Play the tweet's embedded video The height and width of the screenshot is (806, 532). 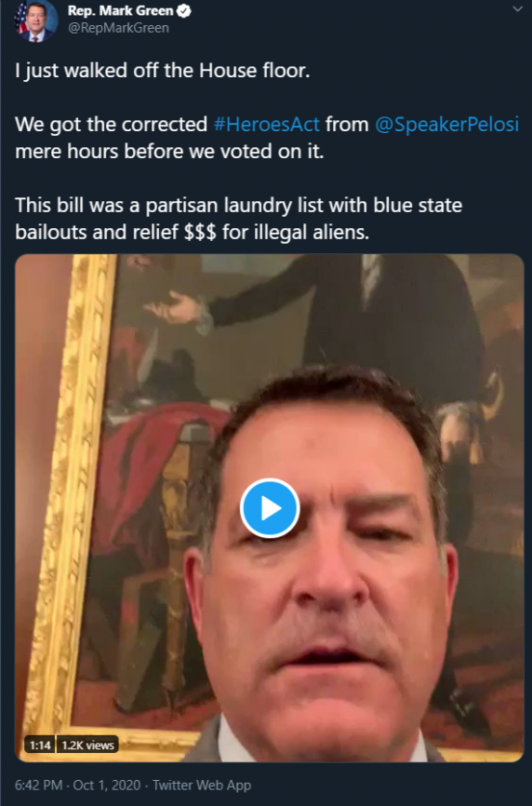tap(270, 508)
